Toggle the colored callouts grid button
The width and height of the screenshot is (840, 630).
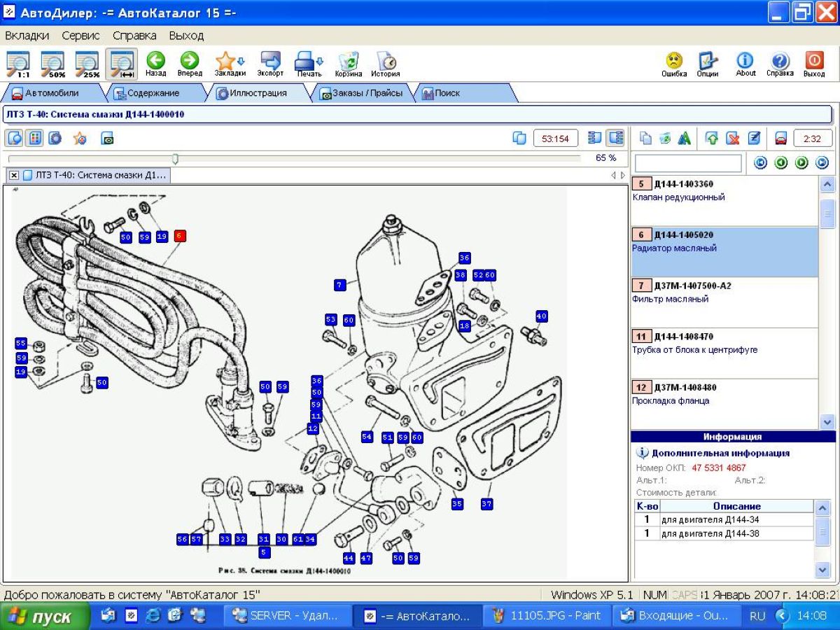pyautogui.click(x=34, y=138)
